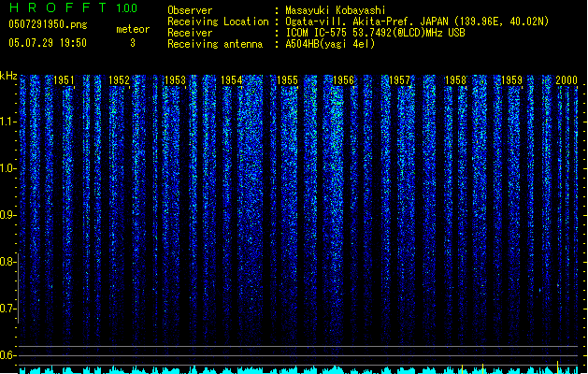Click the 1.1 kHz axis tick label
588x374 pixels.
[x=8, y=122]
